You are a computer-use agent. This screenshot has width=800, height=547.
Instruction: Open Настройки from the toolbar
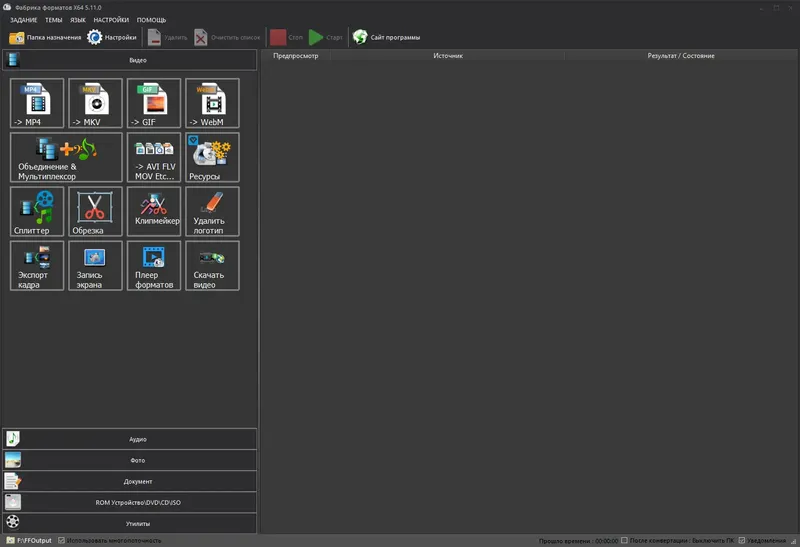(112, 37)
